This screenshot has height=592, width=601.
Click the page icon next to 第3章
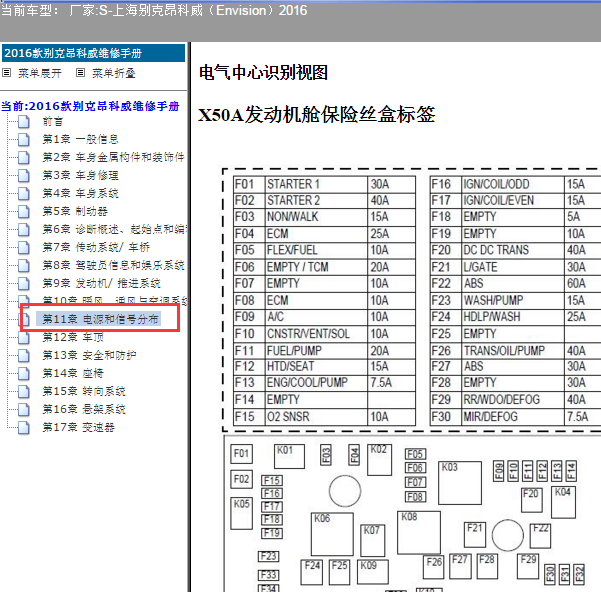tap(24, 175)
